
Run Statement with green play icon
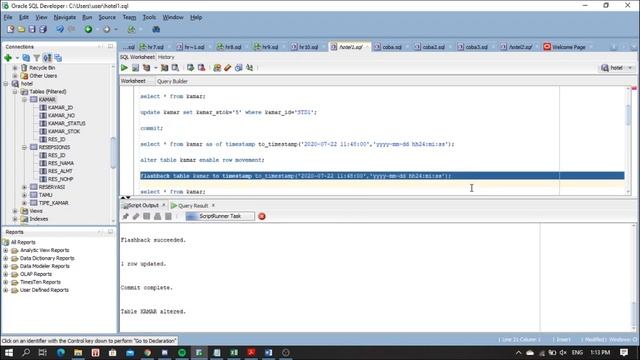124,68
